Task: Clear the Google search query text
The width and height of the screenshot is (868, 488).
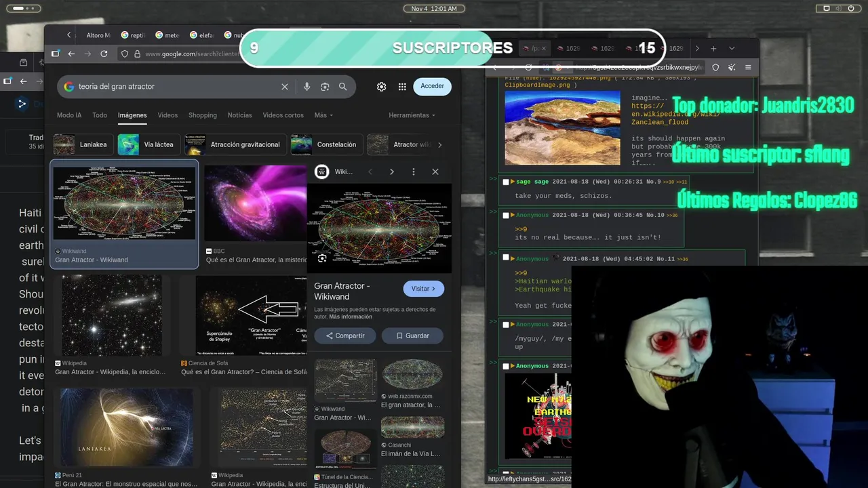Action: click(285, 87)
